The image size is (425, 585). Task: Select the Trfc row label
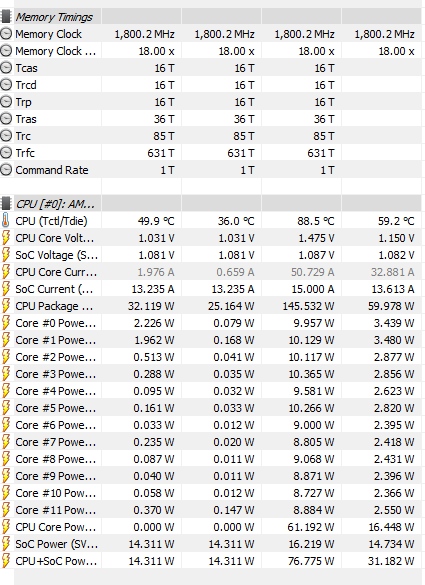(25, 153)
